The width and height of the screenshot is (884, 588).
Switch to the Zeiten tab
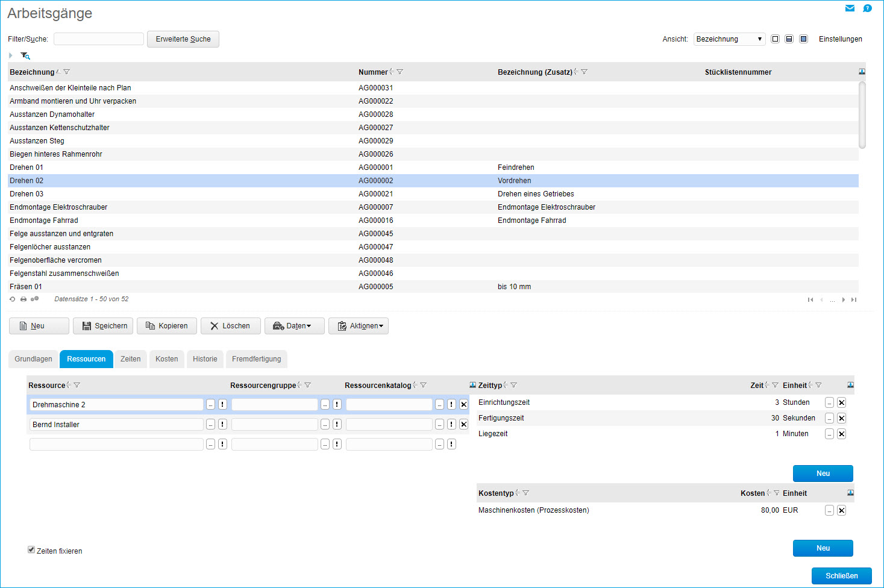[130, 359]
